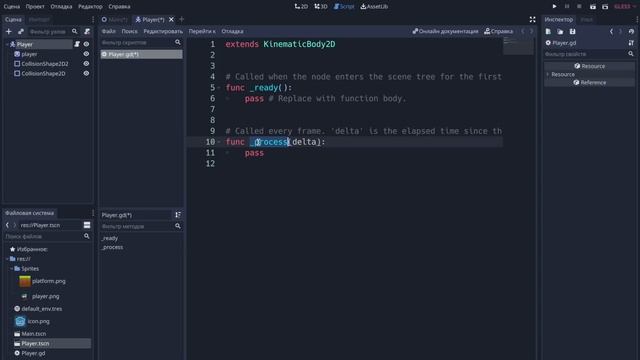Fold the _ready function at line 5
640x360 pixels.
click(x=219, y=88)
